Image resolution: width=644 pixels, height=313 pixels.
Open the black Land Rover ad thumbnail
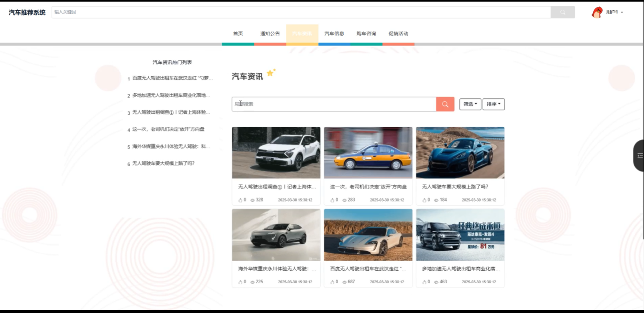click(x=460, y=235)
